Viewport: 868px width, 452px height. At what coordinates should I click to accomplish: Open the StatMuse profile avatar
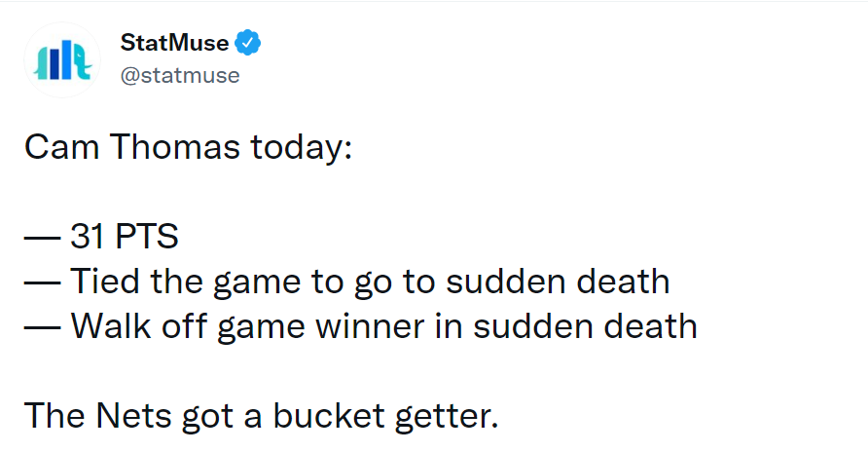click(62, 59)
